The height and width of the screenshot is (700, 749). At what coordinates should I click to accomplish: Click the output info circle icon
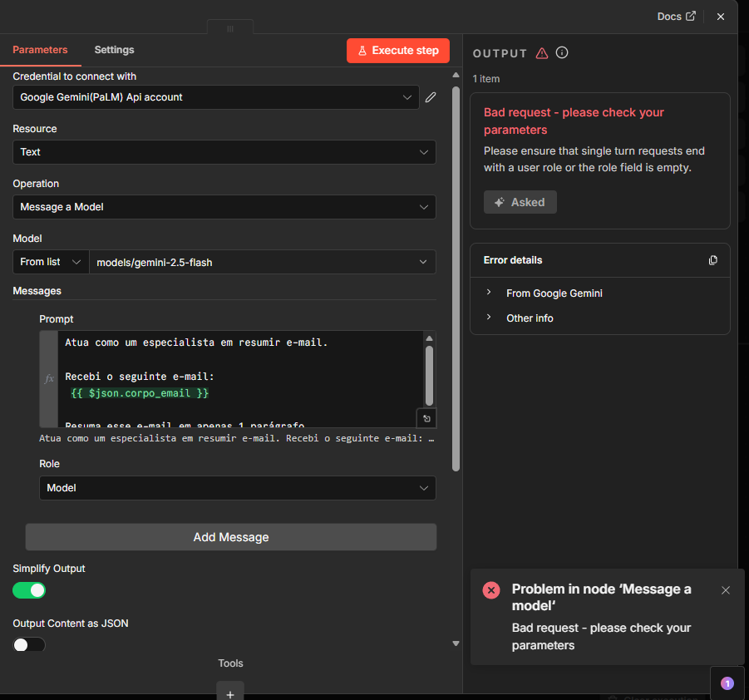coord(562,53)
